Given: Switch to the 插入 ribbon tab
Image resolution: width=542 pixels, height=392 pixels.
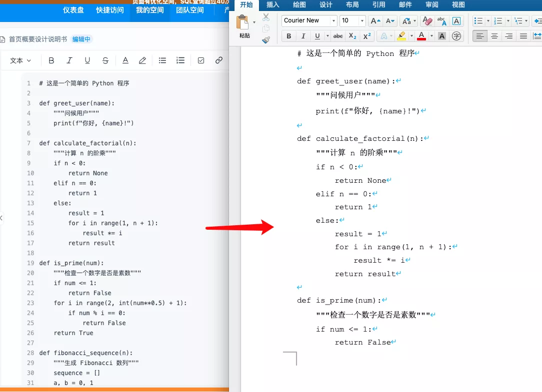Looking at the screenshot, I should 272,4.
